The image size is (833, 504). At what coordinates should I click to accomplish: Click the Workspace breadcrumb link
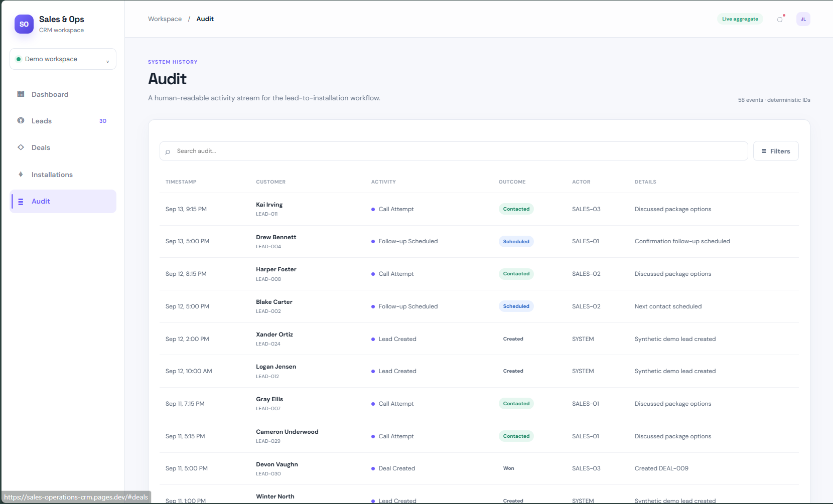[165, 19]
